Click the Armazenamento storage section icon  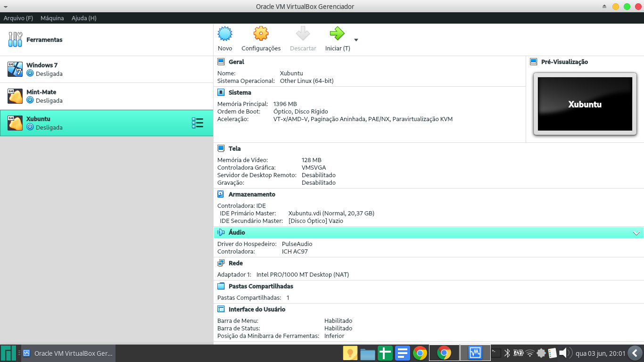221,194
